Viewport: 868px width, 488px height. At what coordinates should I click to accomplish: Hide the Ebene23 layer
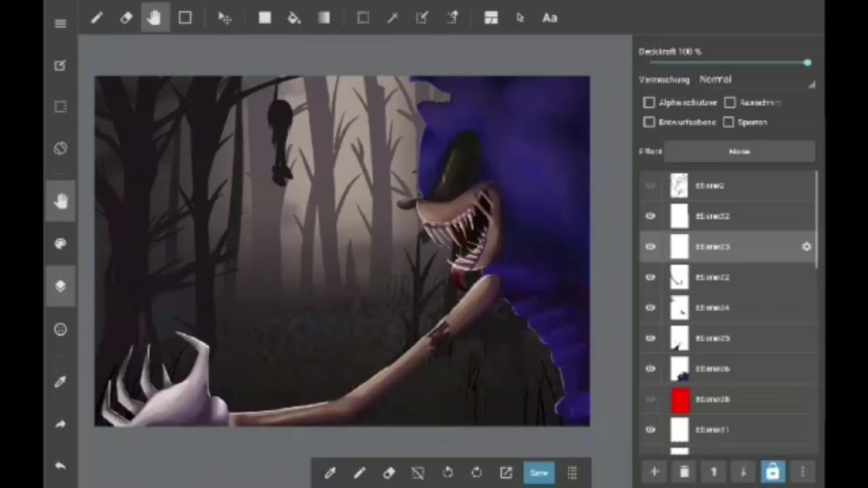pos(650,247)
